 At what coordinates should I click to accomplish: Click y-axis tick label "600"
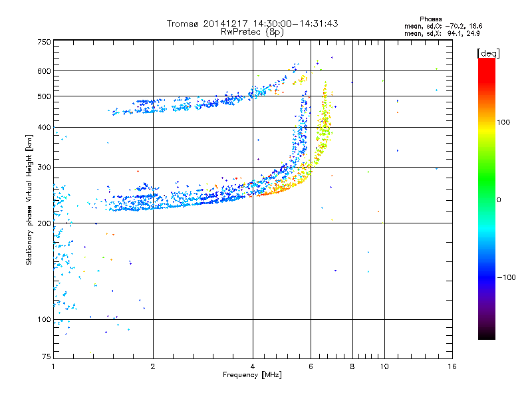(x=44, y=71)
